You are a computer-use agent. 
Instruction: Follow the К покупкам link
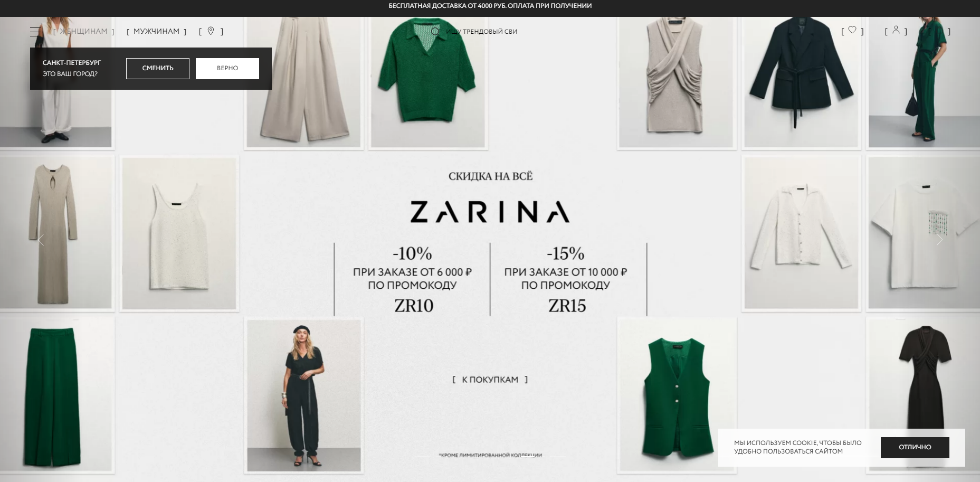pos(490,380)
